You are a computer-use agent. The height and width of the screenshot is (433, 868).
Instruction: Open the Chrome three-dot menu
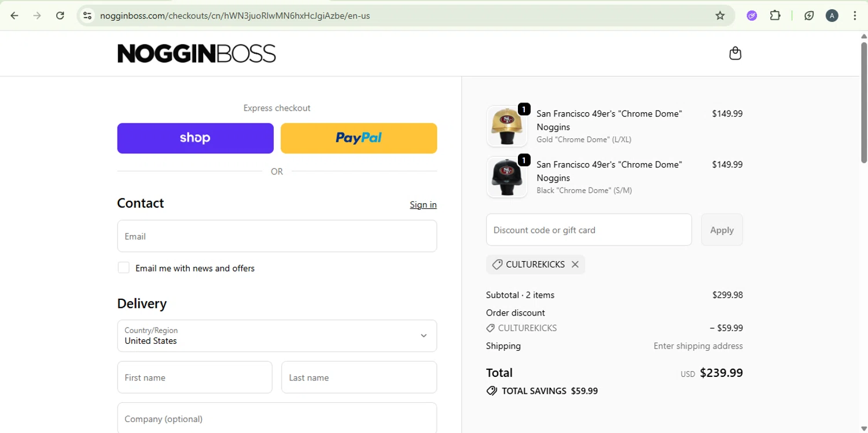click(x=855, y=16)
